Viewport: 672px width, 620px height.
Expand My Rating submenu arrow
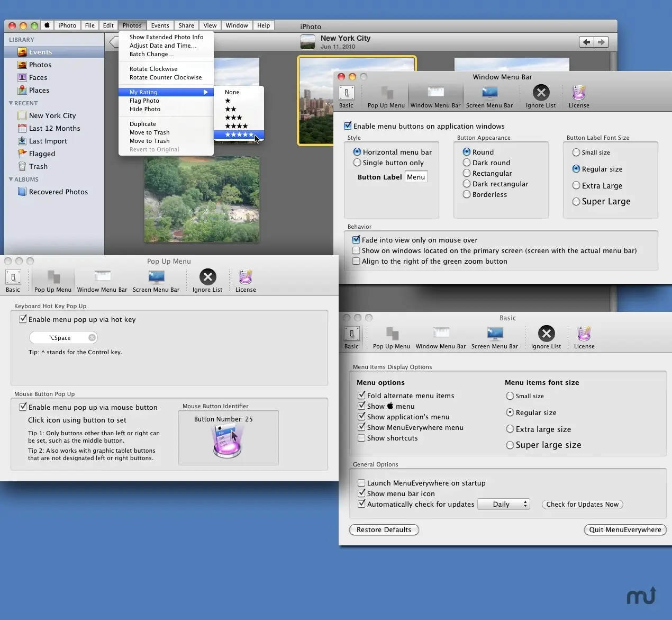point(206,92)
